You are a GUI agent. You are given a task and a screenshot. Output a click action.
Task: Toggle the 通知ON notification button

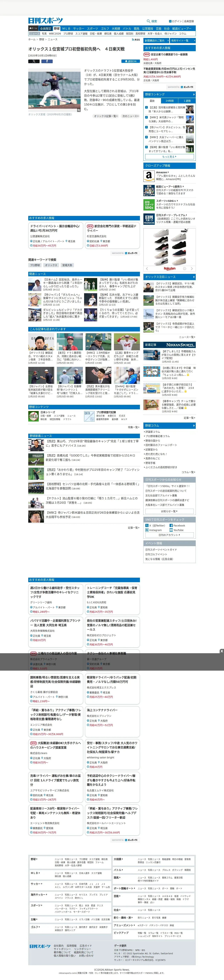131,61
